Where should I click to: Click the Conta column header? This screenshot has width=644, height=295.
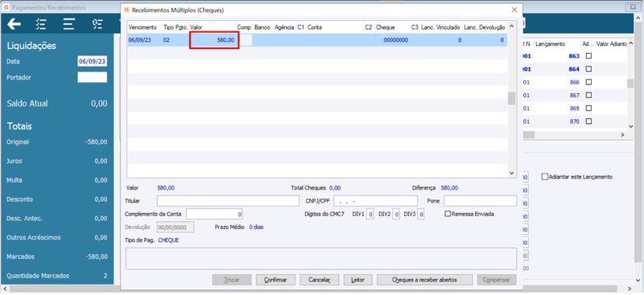(335, 27)
